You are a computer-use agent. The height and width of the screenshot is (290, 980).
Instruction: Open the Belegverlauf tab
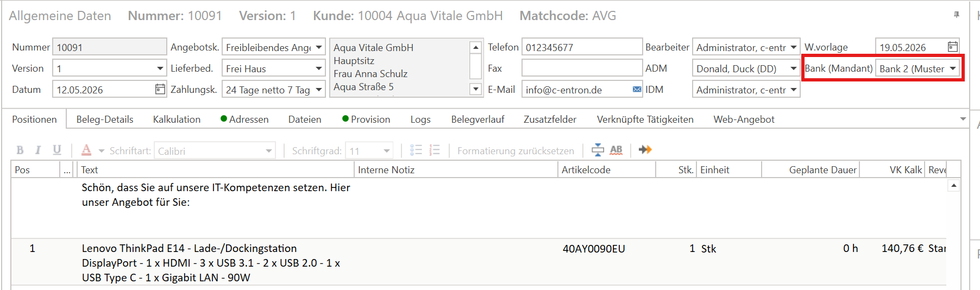pos(478,119)
